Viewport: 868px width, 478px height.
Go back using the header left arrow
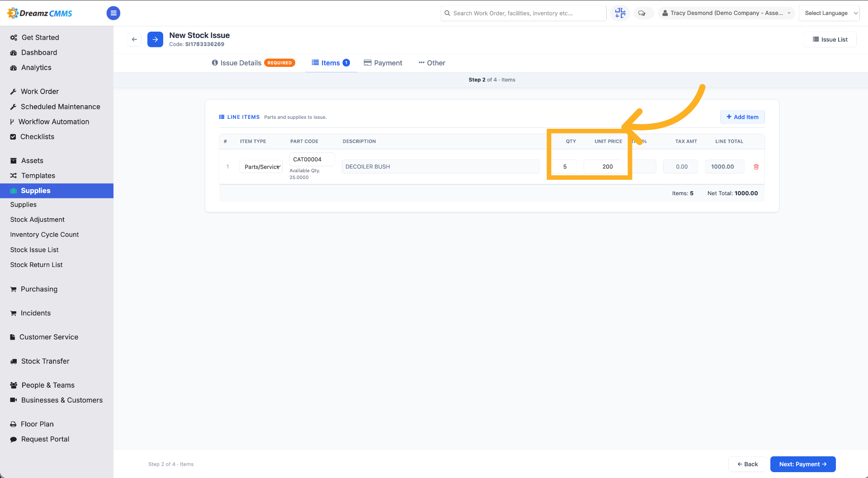pyautogui.click(x=134, y=39)
